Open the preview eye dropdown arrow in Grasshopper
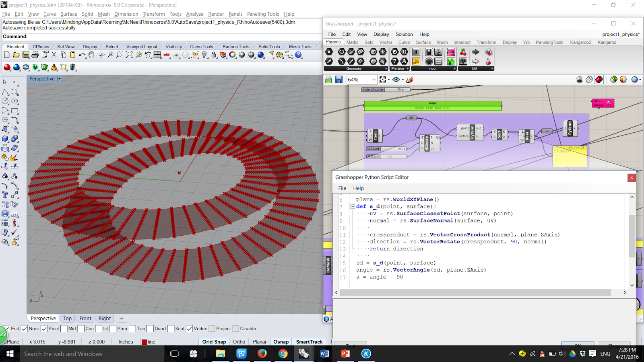 pyautogui.click(x=403, y=80)
